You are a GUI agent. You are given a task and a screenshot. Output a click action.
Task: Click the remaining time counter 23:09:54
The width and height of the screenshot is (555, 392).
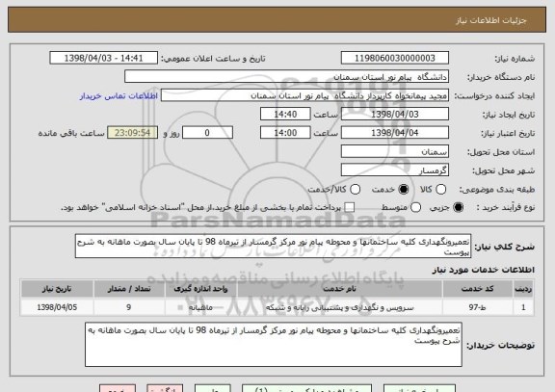pyautogui.click(x=132, y=133)
